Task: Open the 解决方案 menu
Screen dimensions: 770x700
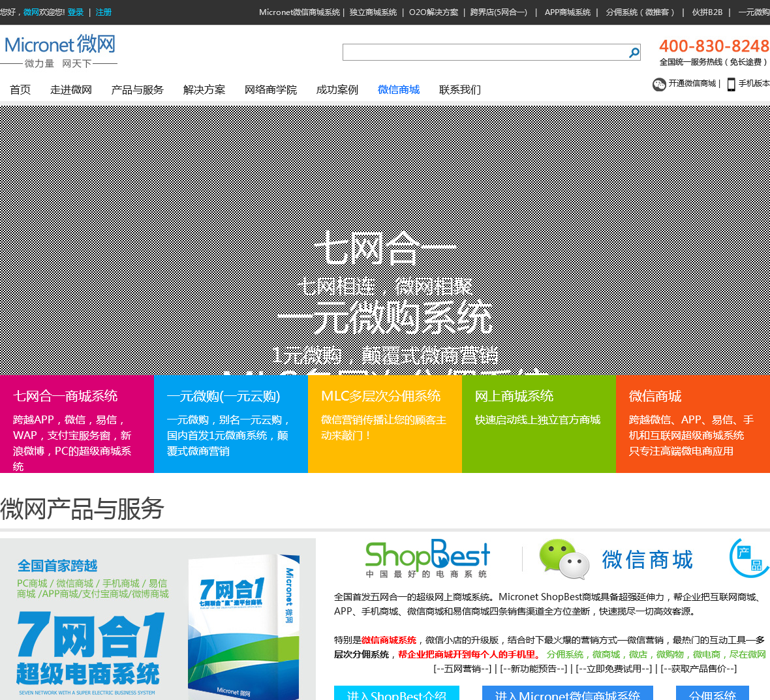Action: click(204, 89)
